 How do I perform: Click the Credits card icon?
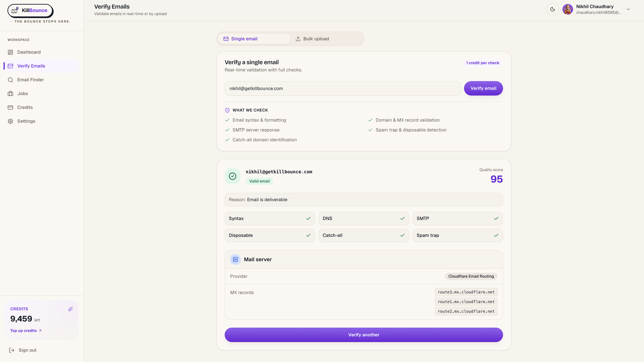click(x=10, y=107)
